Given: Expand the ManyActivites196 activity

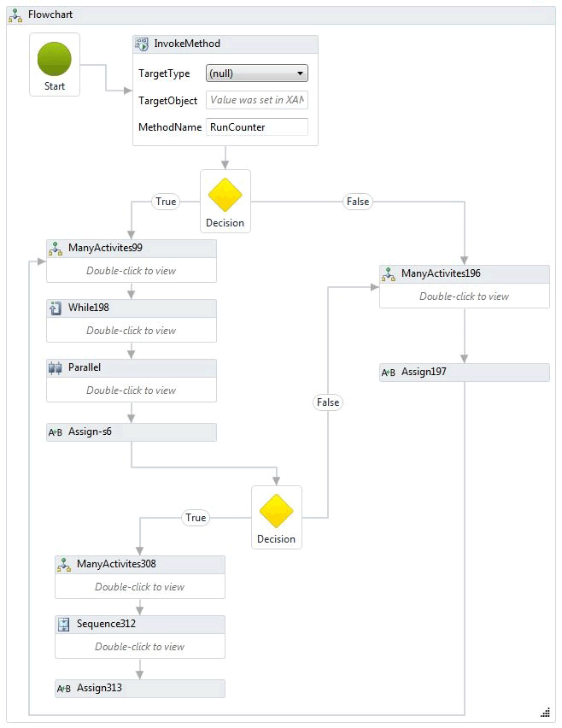Looking at the screenshot, I should (x=464, y=295).
